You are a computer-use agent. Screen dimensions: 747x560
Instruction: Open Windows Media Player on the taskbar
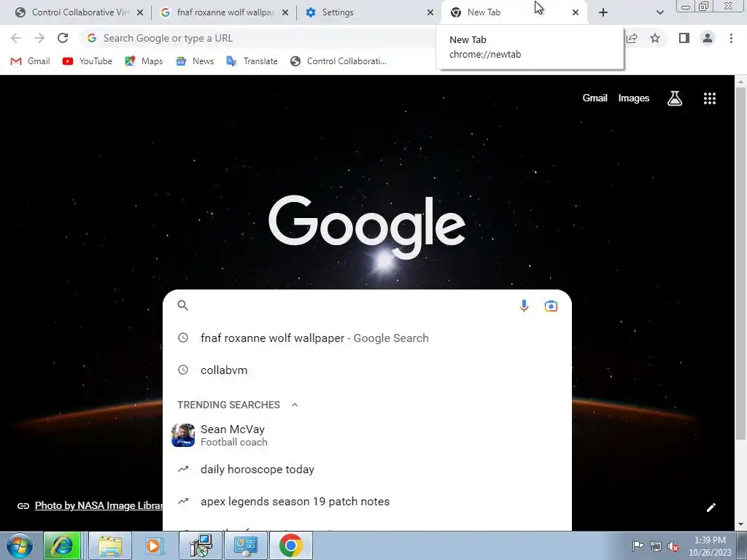click(x=153, y=545)
